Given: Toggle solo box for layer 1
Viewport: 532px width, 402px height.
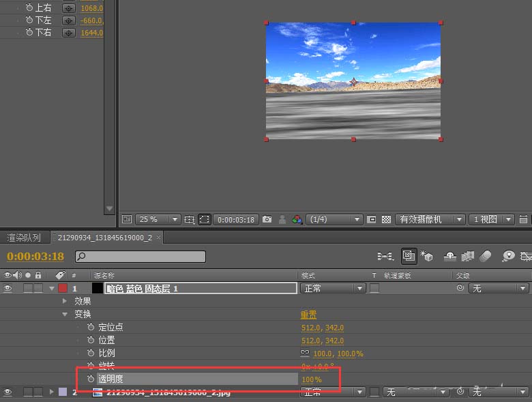Looking at the screenshot, I should (x=28, y=288).
